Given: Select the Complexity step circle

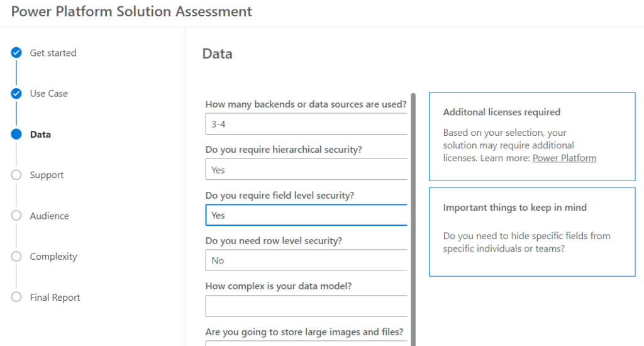Looking at the screenshot, I should coord(16,256).
